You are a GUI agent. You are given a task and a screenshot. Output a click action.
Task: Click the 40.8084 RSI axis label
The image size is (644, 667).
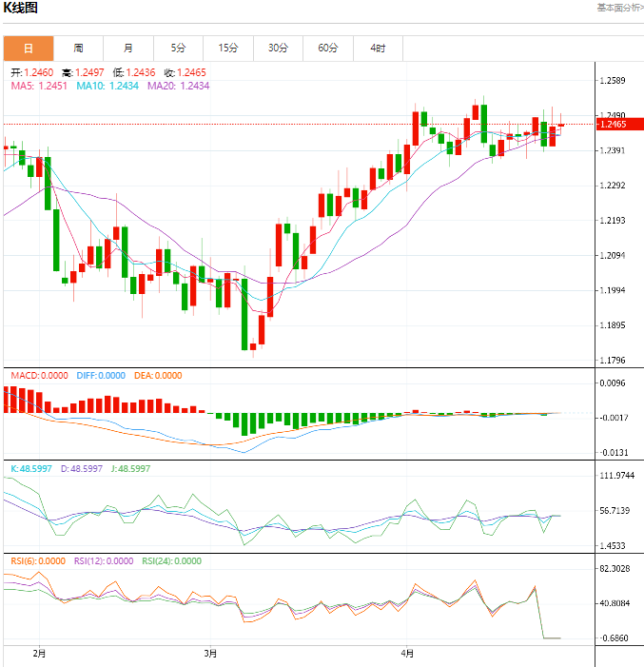click(615, 603)
